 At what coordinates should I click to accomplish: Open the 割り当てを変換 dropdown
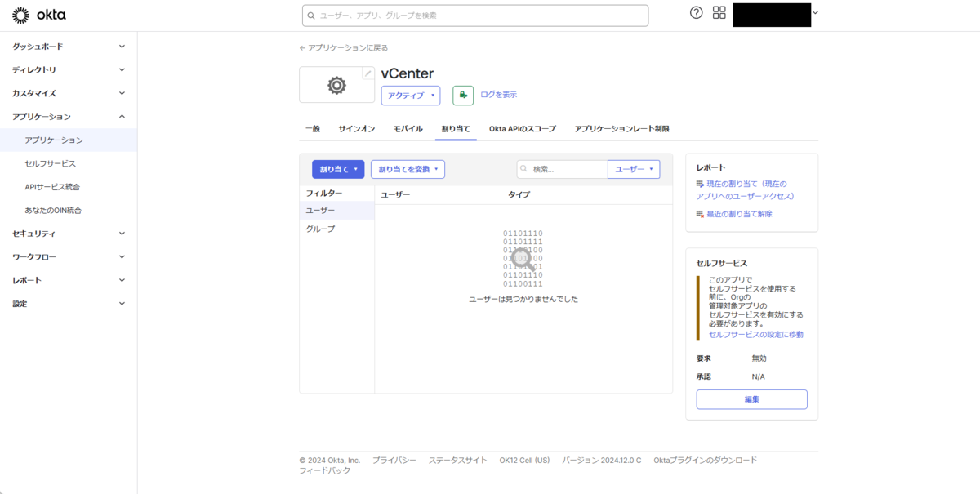pos(408,169)
